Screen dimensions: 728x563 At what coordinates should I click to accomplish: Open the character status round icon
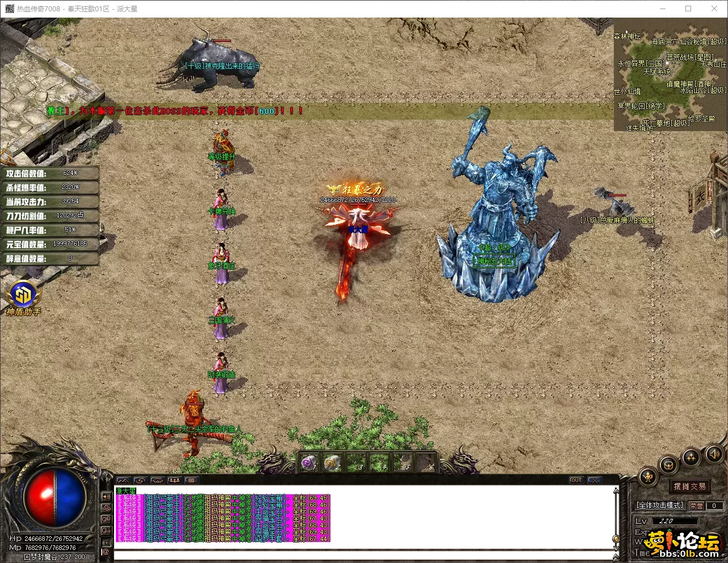pyautogui.click(x=648, y=477)
